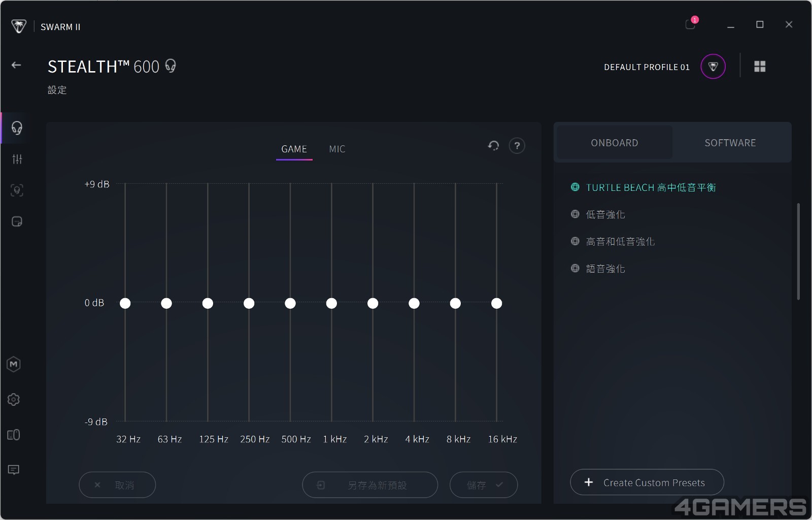812x520 pixels.
Task: Select the headset sidebar icon
Action: click(17, 128)
